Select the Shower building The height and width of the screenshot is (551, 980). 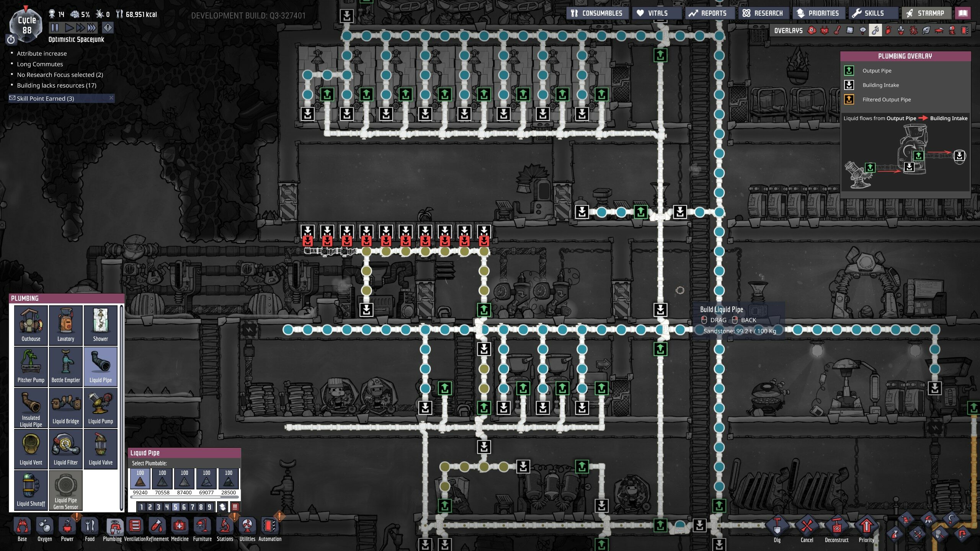(101, 325)
